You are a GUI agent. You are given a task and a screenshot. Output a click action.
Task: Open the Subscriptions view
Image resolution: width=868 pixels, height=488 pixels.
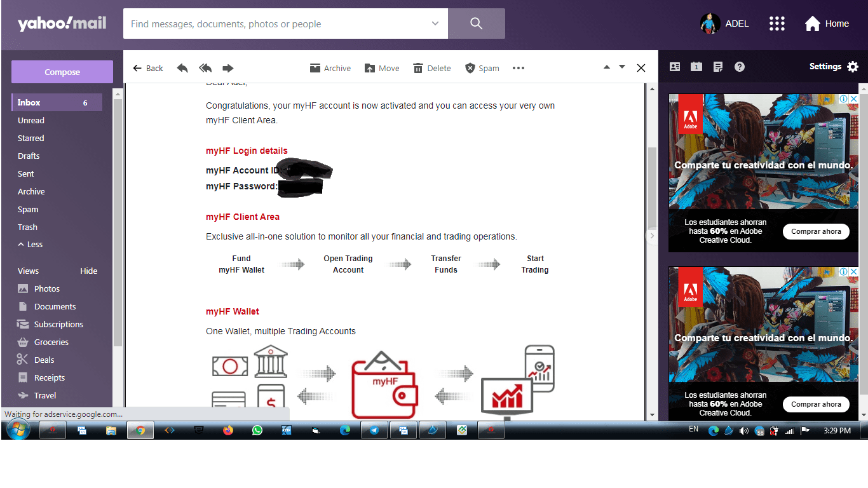(x=51, y=324)
